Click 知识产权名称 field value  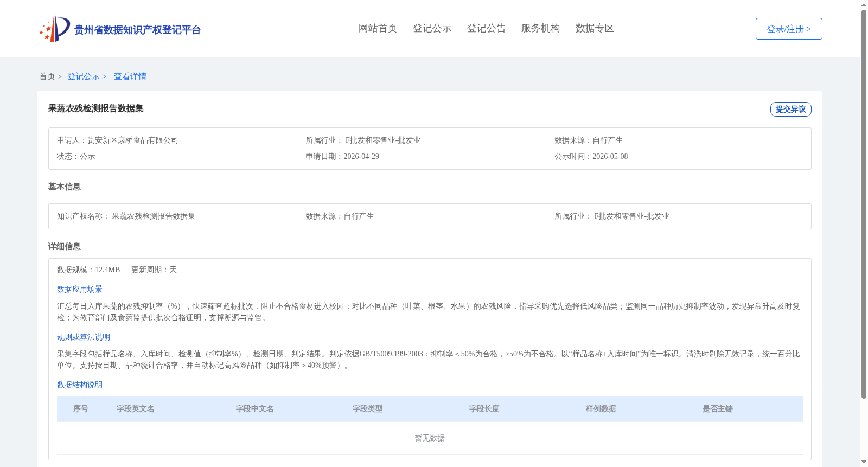(x=154, y=216)
